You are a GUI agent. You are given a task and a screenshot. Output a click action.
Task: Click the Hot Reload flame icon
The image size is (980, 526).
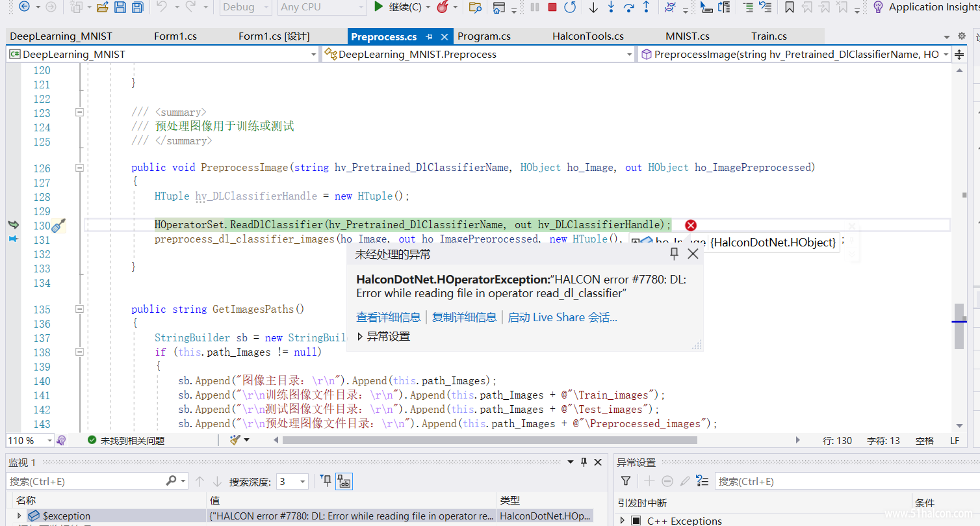coord(443,7)
